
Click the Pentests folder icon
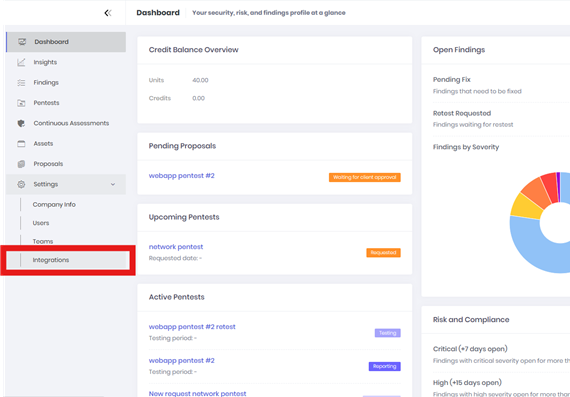click(21, 103)
